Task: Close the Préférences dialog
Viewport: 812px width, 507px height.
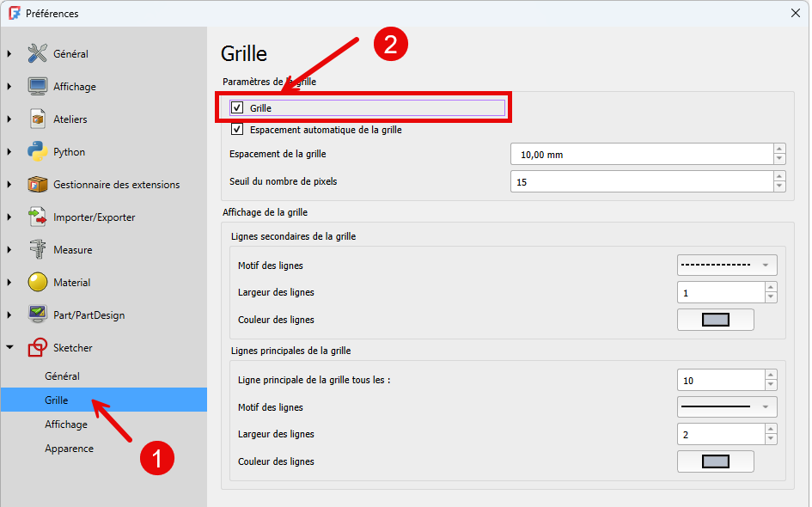Action: (x=796, y=13)
